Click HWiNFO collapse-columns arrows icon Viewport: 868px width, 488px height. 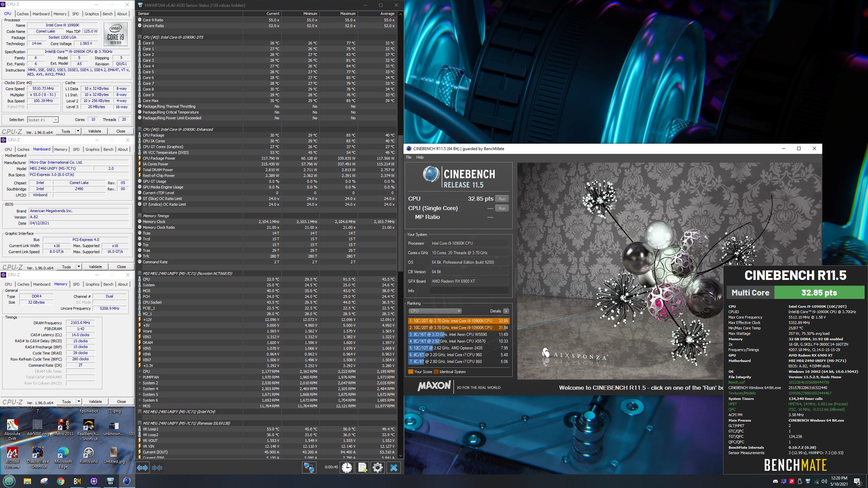pos(157,468)
